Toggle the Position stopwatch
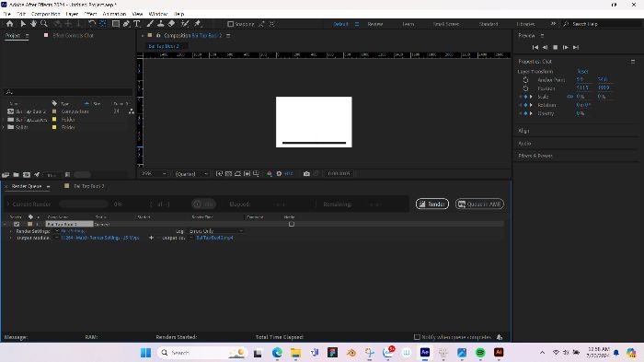This screenshot has width=644, height=362. click(525, 88)
